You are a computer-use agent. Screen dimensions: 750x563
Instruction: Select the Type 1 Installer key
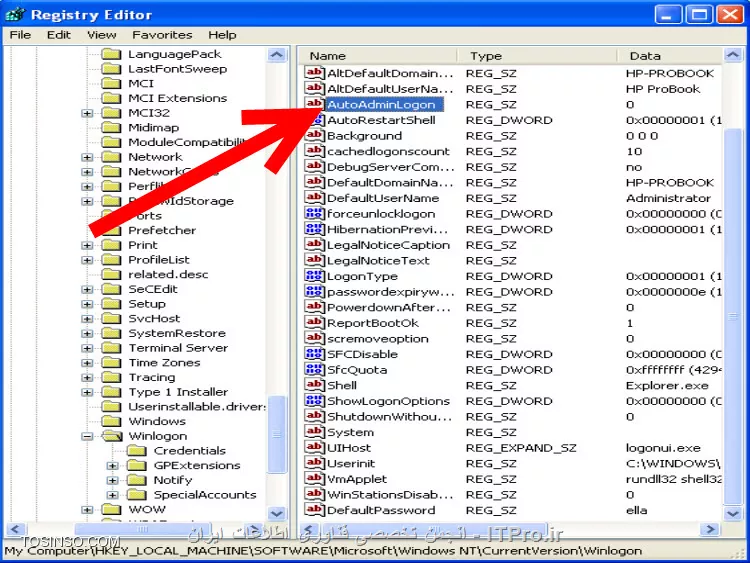[178, 392]
